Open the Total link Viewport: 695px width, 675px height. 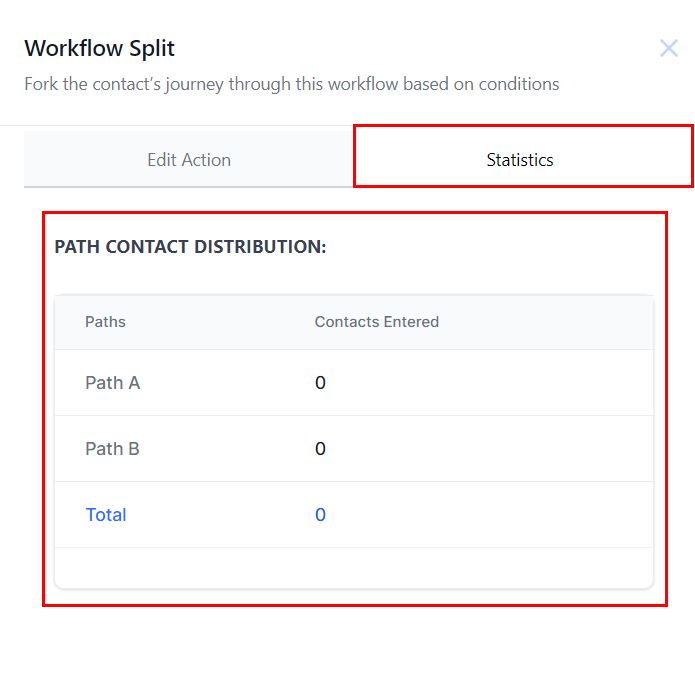(106, 515)
